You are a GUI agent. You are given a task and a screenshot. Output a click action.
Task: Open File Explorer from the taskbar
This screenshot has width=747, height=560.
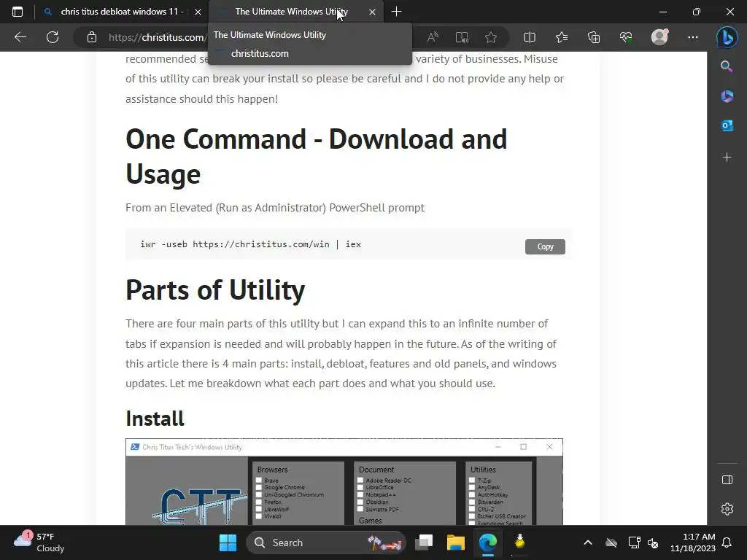click(x=455, y=542)
